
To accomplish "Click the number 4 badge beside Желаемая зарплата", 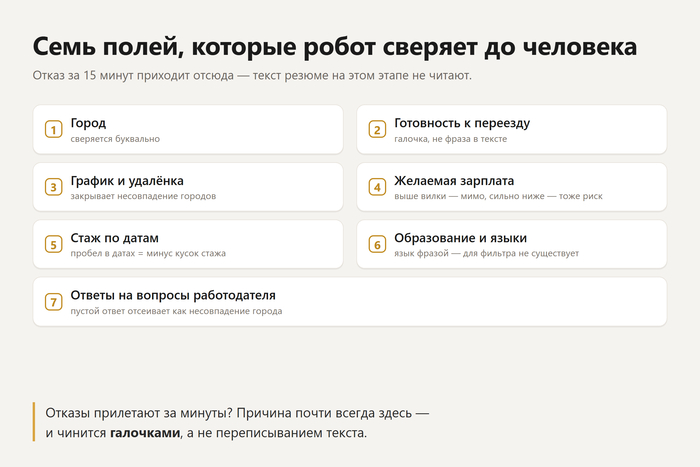I will pos(377,187).
